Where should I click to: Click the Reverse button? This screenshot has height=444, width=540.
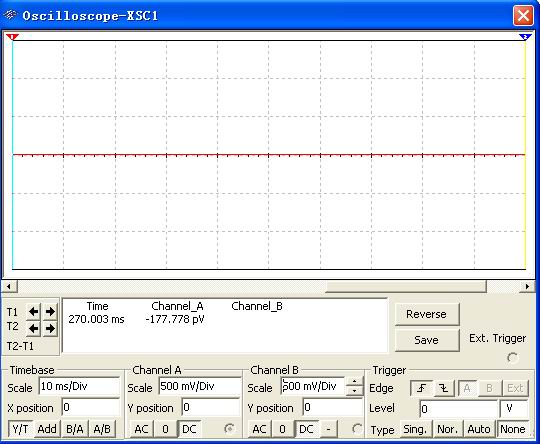[x=427, y=314]
